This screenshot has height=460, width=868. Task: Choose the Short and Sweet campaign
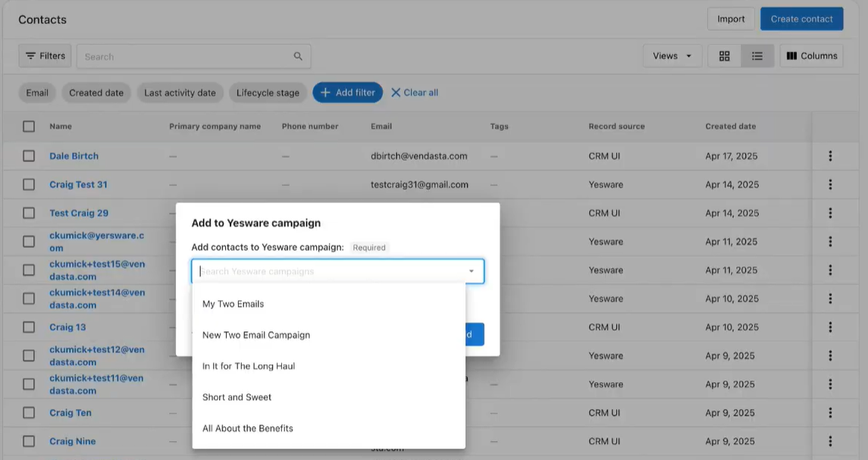(x=329, y=397)
